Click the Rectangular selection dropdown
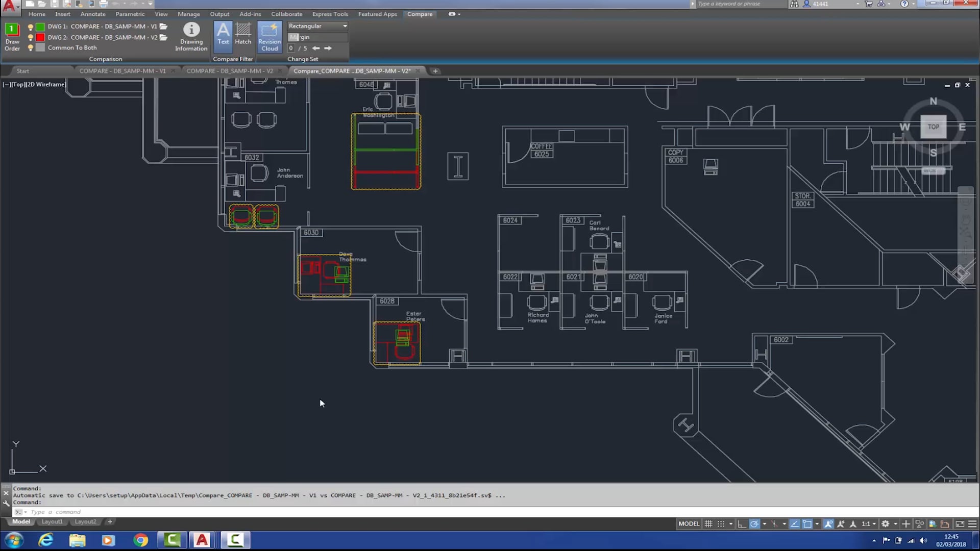 click(345, 26)
